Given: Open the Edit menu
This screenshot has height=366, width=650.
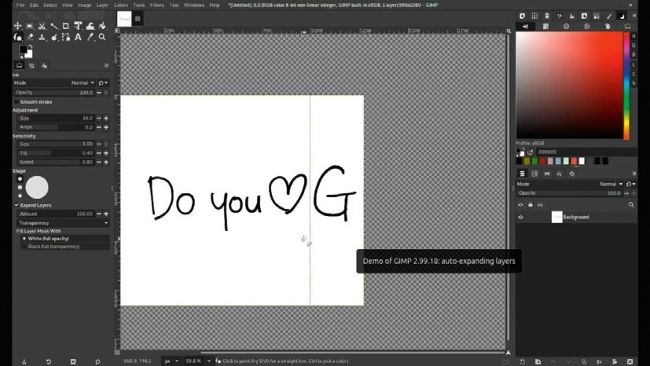Looking at the screenshot, I should tap(34, 5).
